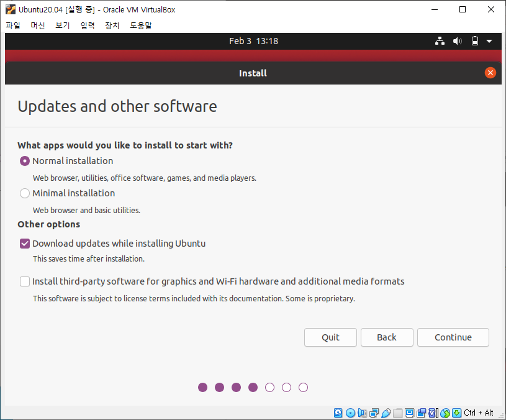Click the optical disc icon in VirtualBox status bar

pyautogui.click(x=350, y=413)
